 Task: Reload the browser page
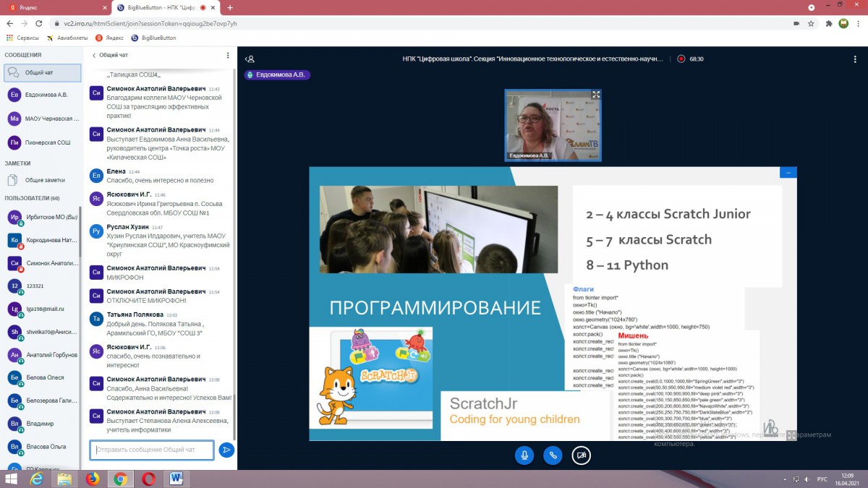coord(41,23)
